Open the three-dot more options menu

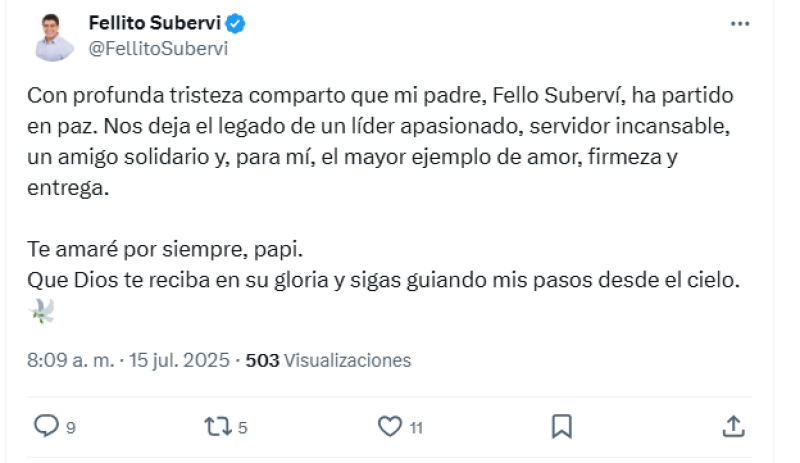pyautogui.click(x=740, y=23)
